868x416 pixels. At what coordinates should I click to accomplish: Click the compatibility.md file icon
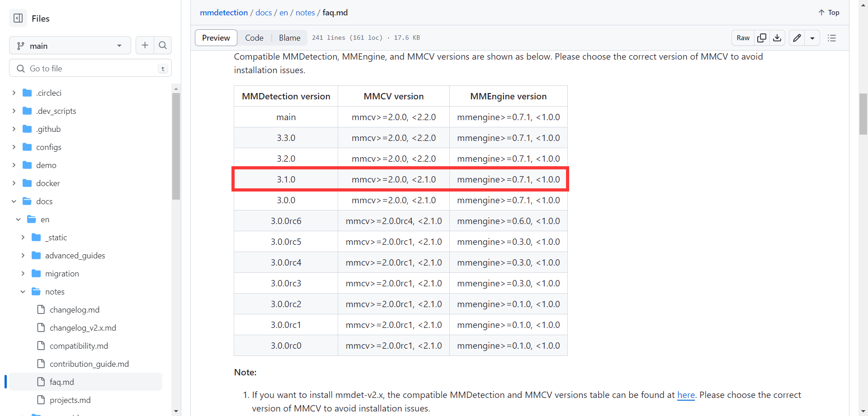(41, 346)
